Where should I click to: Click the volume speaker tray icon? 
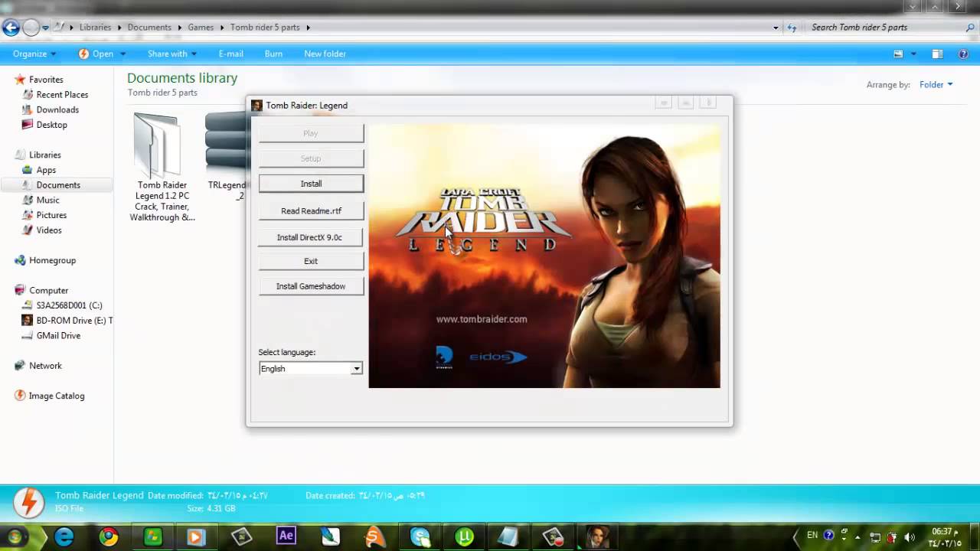click(x=910, y=537)
